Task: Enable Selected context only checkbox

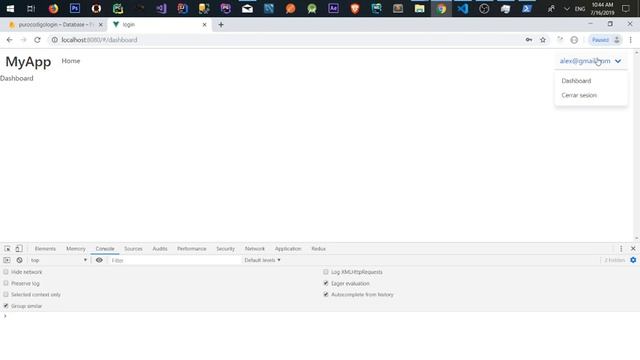Action: click(x=6, y=294)
